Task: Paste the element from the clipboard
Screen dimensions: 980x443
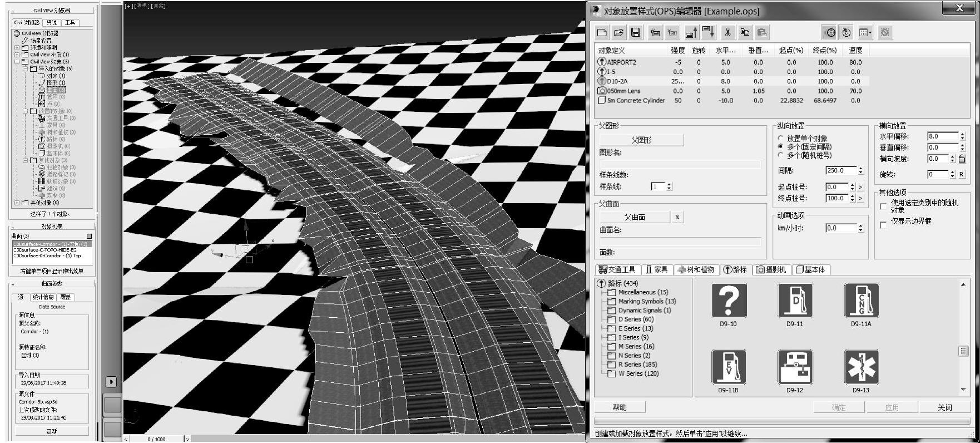Action: pos(762,32)
